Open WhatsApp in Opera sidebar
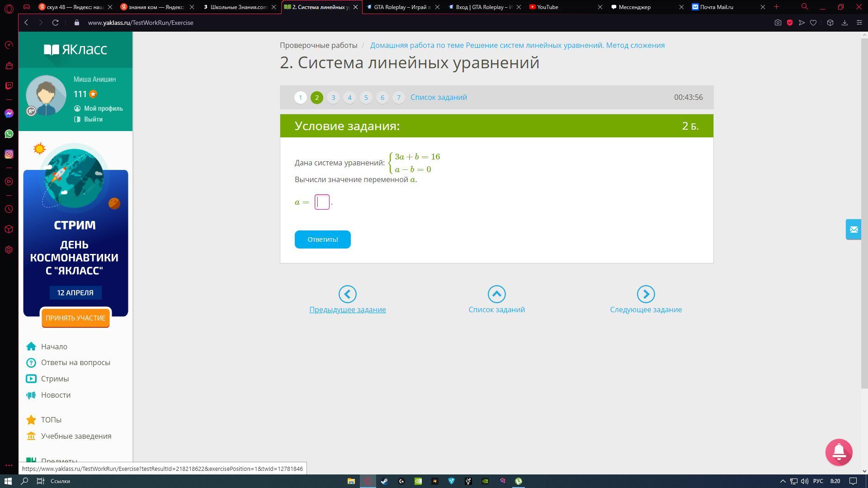 [9, 134]
